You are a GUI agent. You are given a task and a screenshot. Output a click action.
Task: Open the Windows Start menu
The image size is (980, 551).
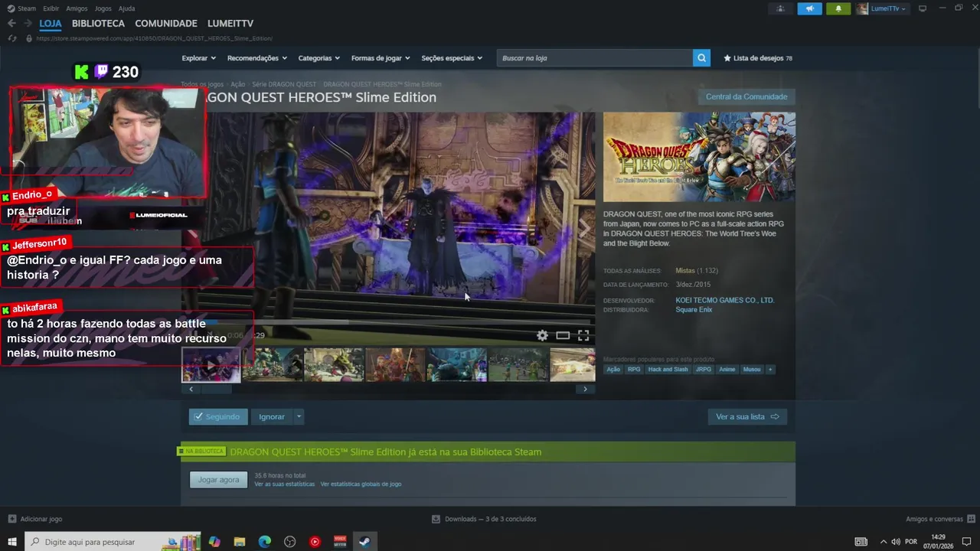click(x=12, y=542)
